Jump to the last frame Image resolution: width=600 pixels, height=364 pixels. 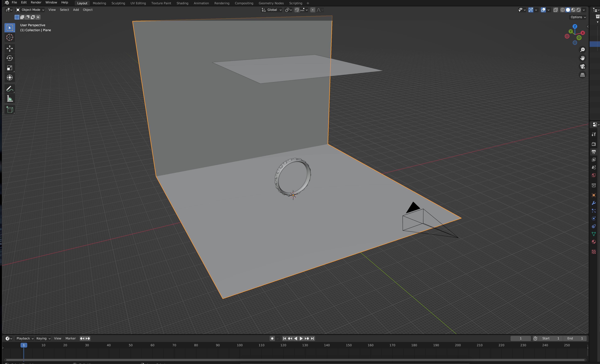312,338
